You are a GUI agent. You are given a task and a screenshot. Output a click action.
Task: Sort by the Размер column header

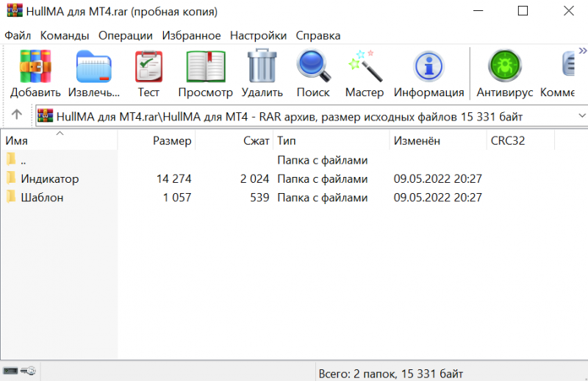[x=157, y=140]
